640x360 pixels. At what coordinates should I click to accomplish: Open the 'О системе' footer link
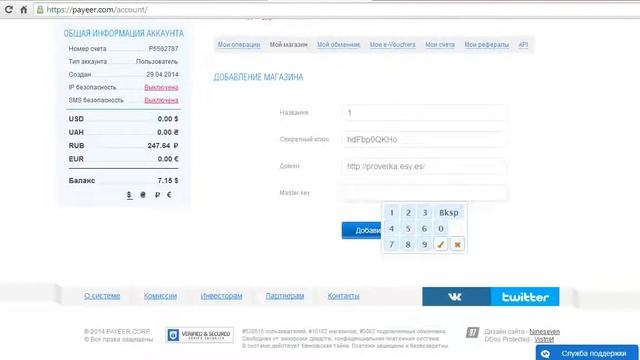click(x=102, y=296)
